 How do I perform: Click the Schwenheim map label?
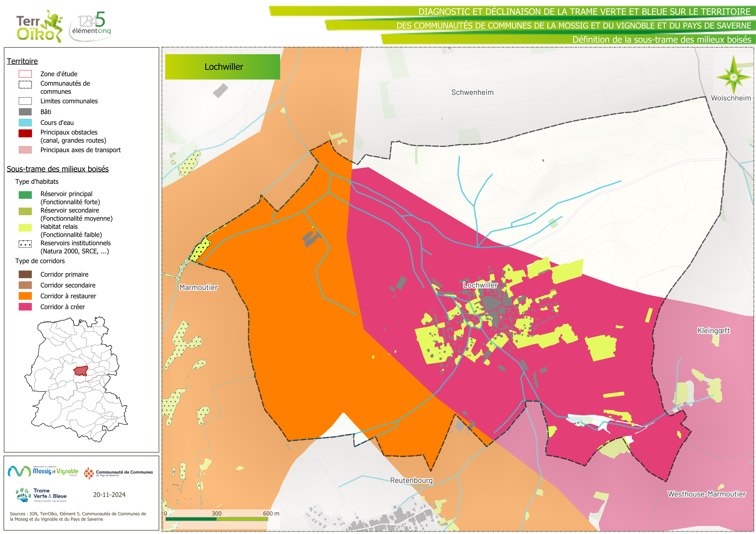click(472, 92)
